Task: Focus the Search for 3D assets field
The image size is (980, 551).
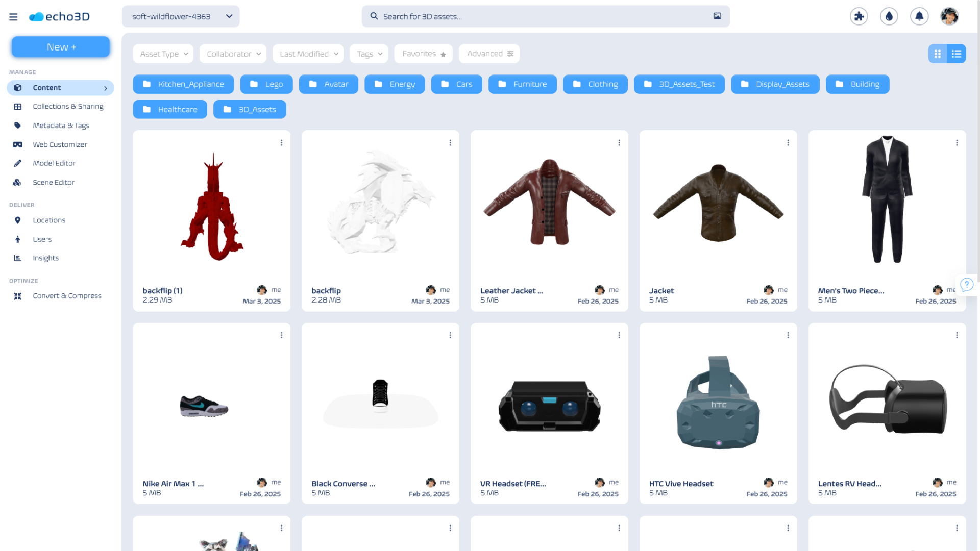Action: click(546, 16)
